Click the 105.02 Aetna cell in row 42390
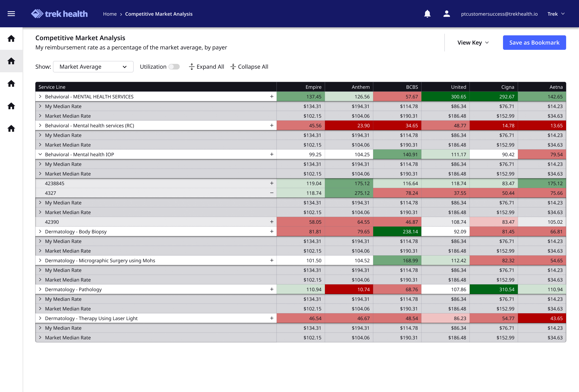This screenshot has width=579, height=392. (x=542, y=222)
